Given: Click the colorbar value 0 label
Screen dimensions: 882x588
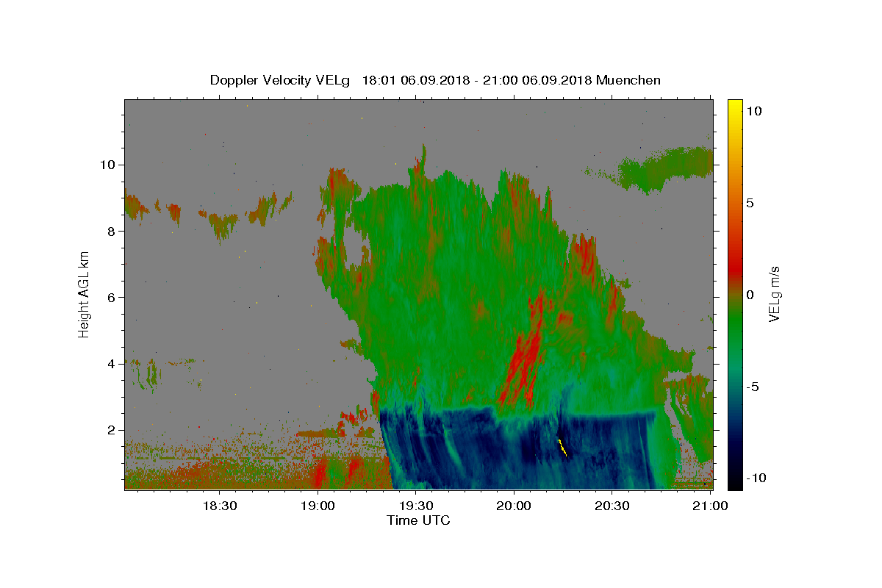Looking at the screenshot, I should coord(750,295).
